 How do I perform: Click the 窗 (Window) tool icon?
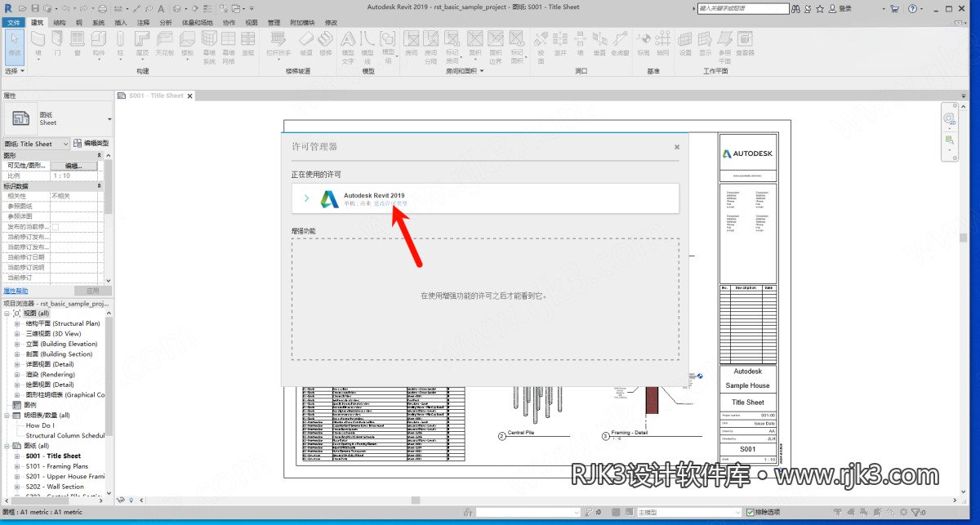(78, 39)
